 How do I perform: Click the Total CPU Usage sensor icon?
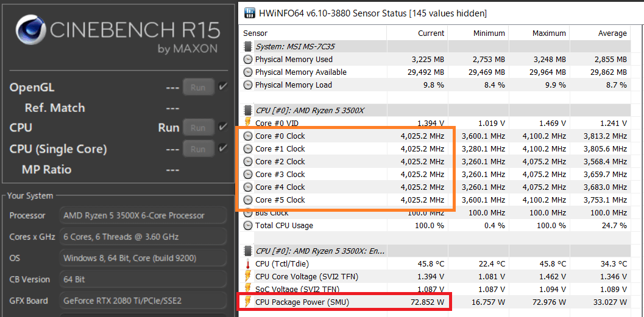248,226
